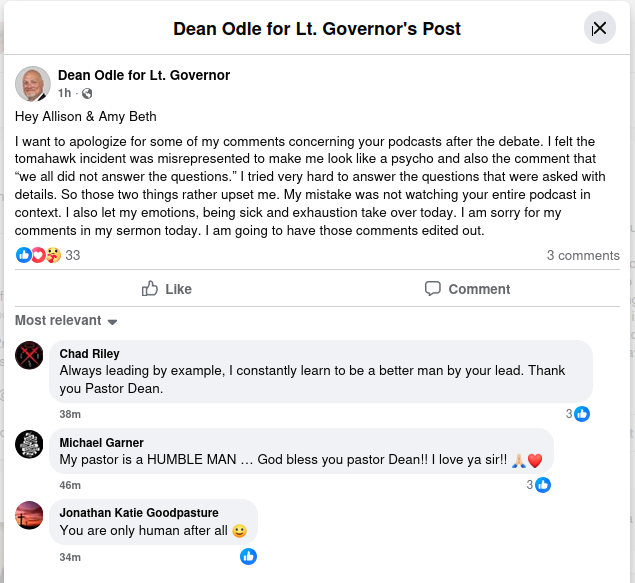
Task: Open the 3 comments link
Action: [583, 255]
